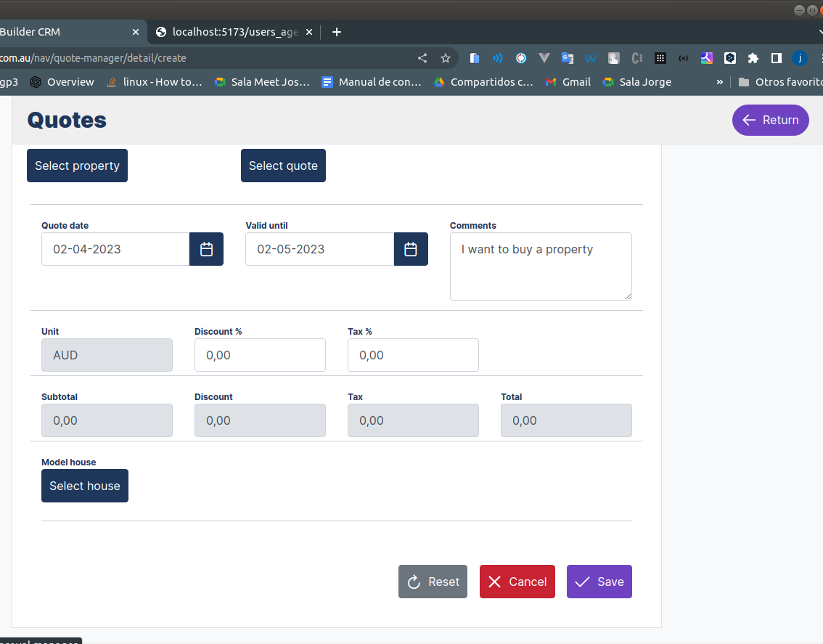Open the Quote date calendar picker
This screenshot has height=644, width=823.
[x=206, y=249]
